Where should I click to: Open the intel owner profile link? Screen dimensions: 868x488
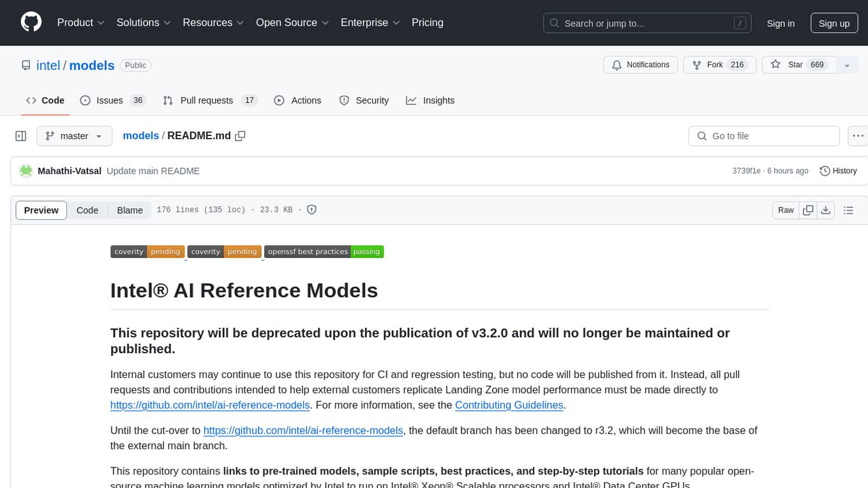coord(48,65)
